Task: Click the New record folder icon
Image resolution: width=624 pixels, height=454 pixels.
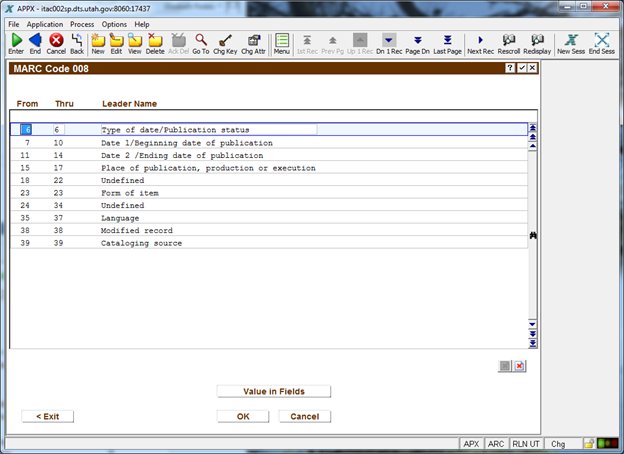Action: tap(98, 43)
